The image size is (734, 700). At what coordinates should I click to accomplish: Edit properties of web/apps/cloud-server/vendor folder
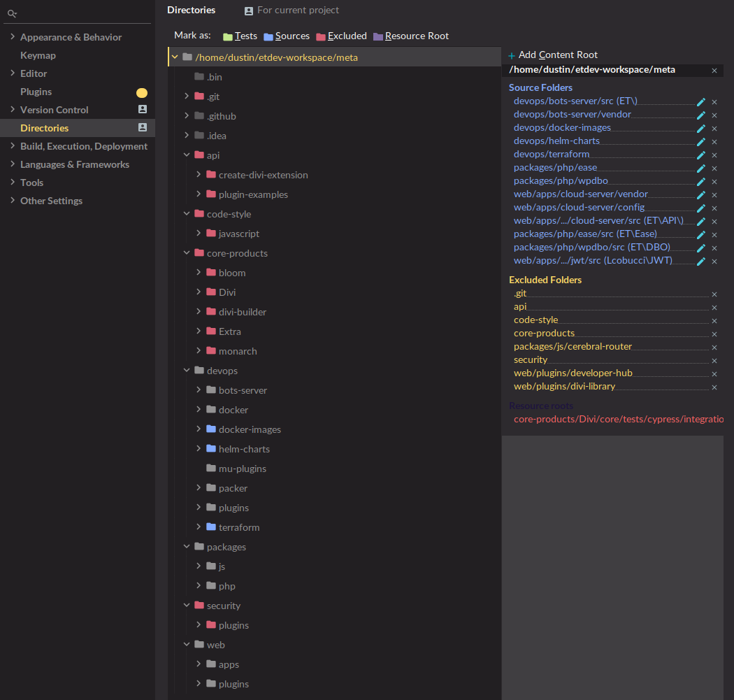[700, 195]
